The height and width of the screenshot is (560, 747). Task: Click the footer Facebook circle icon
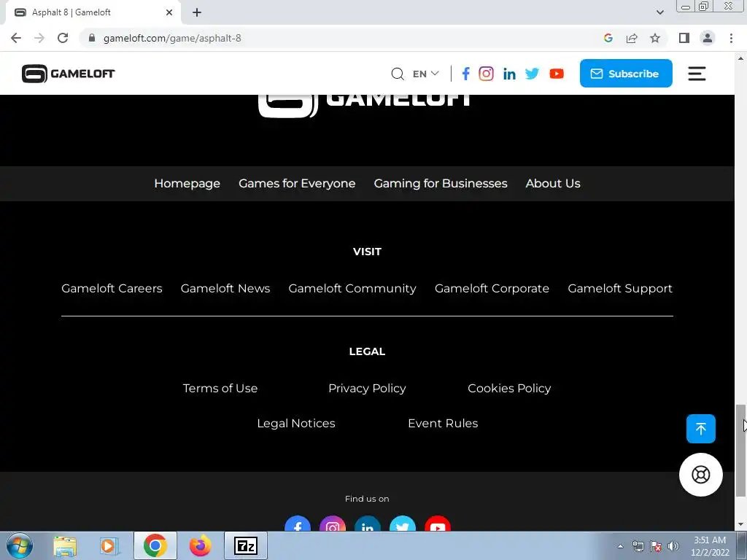(x=298, y=524)
